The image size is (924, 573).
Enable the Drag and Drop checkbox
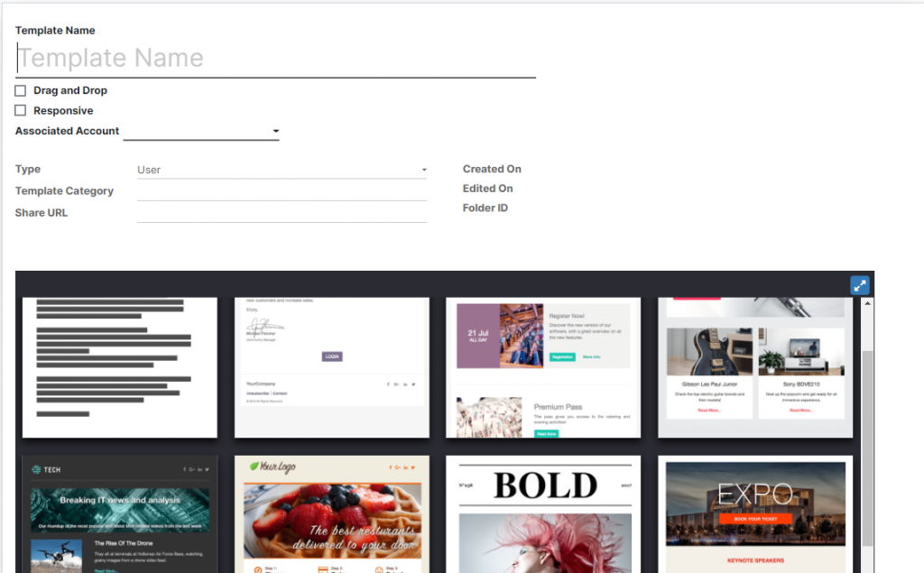point(21,91)
